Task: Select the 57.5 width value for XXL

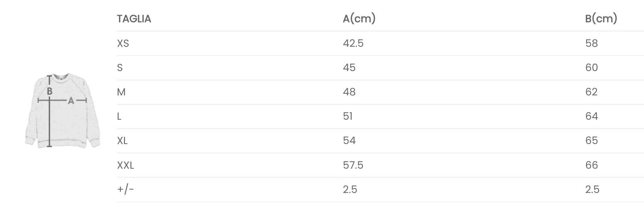Action: tap(353, 165)
